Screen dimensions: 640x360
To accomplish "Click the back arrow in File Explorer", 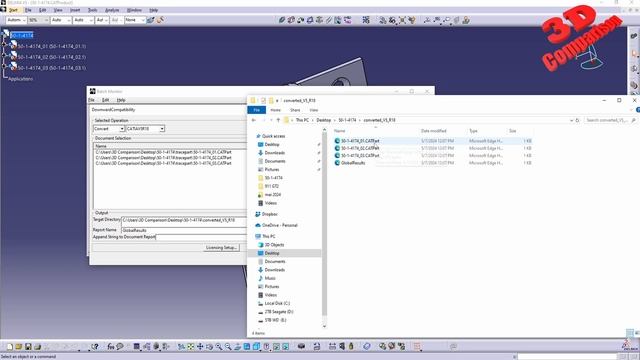I will [253, 120].
